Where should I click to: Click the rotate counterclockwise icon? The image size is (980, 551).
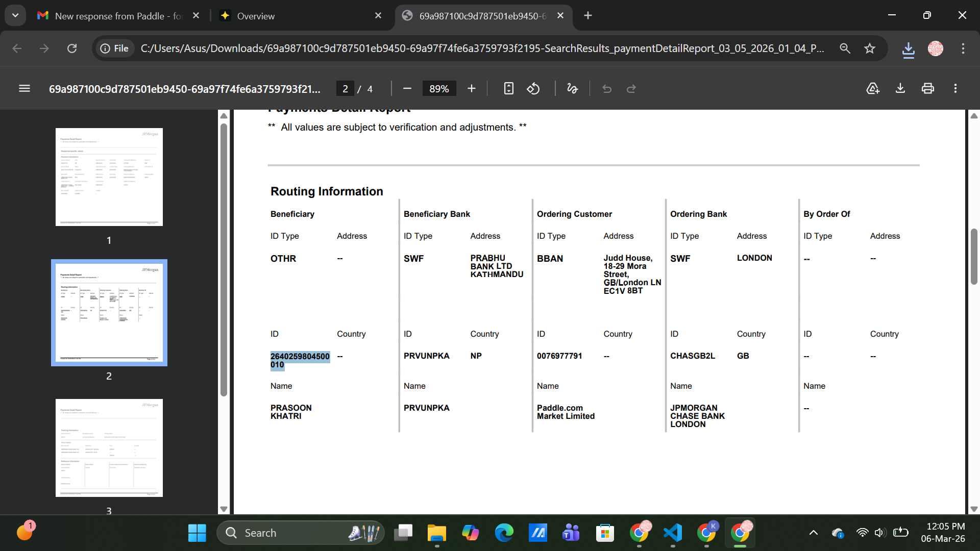click(533, 89)
